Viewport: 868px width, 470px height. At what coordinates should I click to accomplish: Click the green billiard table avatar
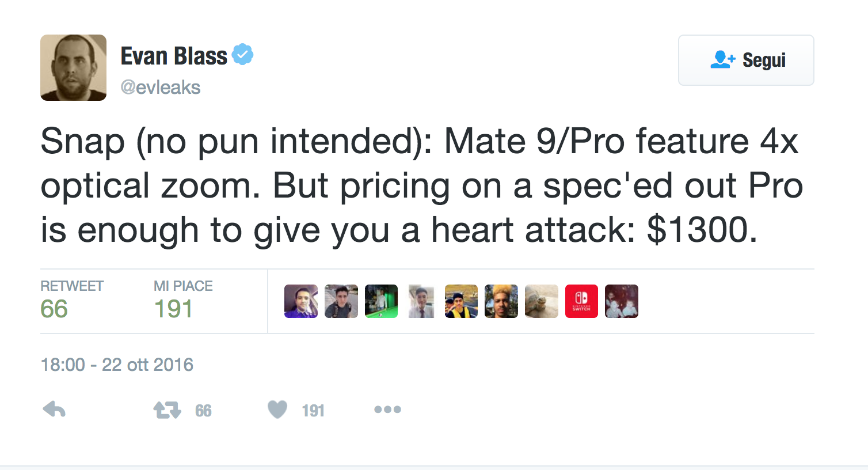pyautogui.click(x=381, y=301)
